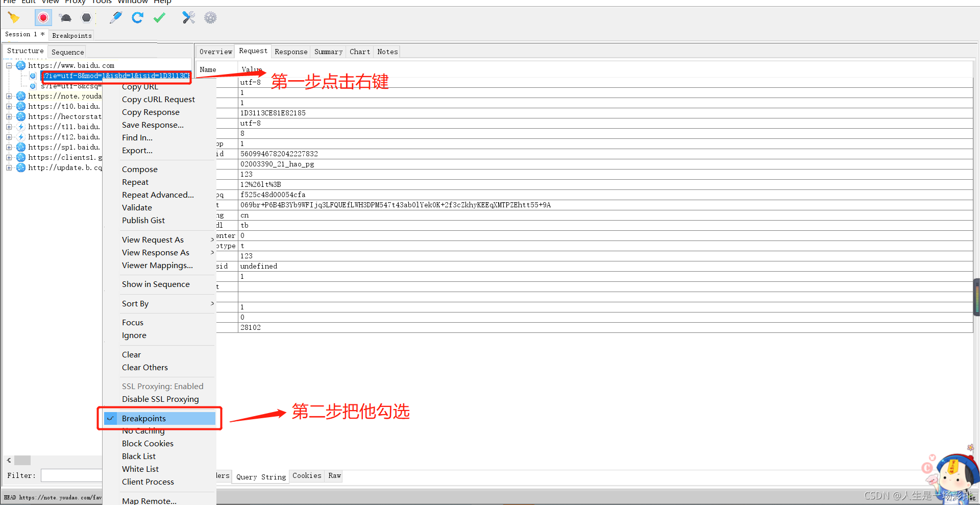Select the highlighted ?ie=utf-8&mod request
Viewport: 980px width, 505px height.
point(116,76)
